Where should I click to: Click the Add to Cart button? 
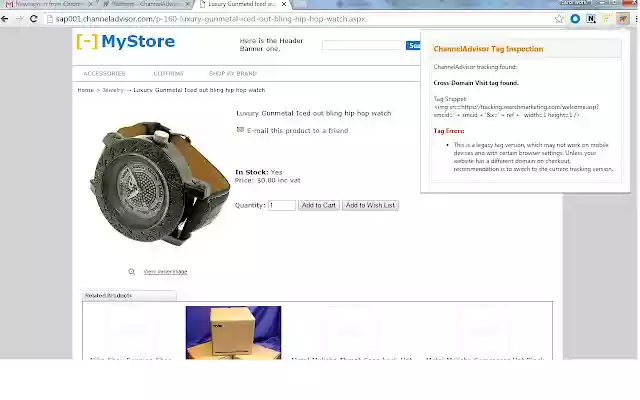pyautogui.click(x=318, y=205)
